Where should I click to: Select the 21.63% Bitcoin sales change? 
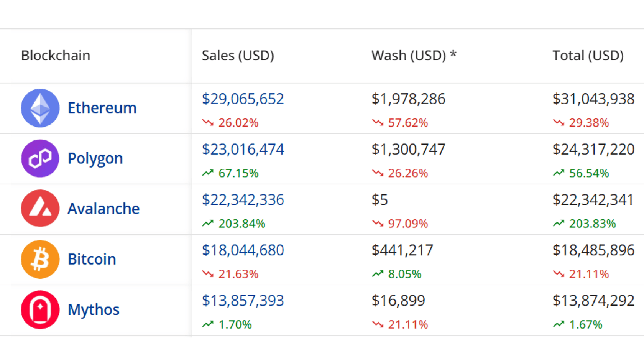click(238, 274)
